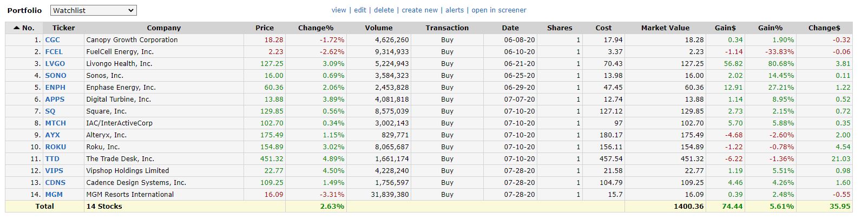Image resolution: width=868 pixels, height=219 pixels.
Task: Open the ROKU ticker link
Action: (x=55, y=147)
